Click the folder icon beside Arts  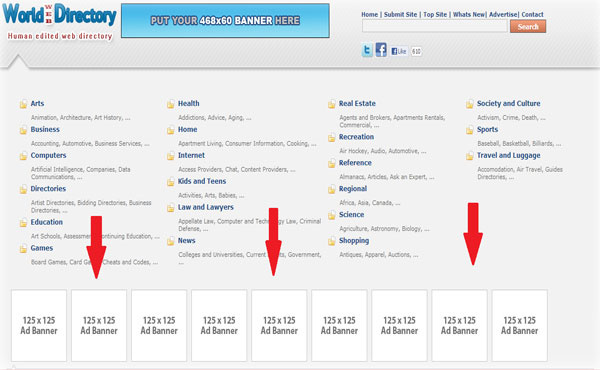pyautogui.click(x=23, y=104)
